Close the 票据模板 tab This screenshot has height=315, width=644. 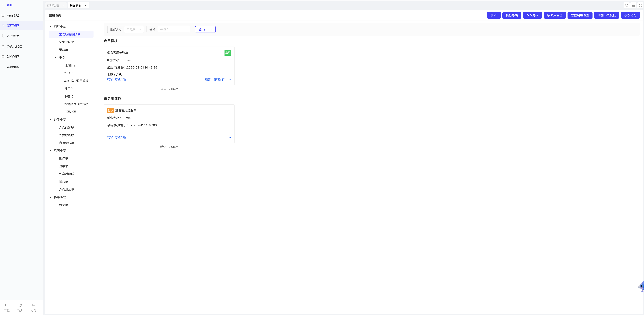coord(86,5)
